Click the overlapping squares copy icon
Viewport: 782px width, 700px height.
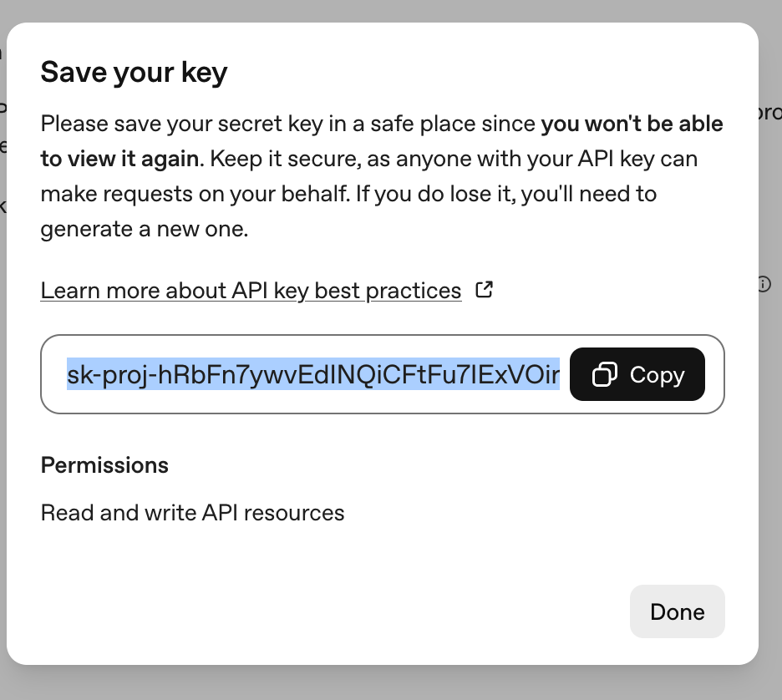[x=604, y=375]
